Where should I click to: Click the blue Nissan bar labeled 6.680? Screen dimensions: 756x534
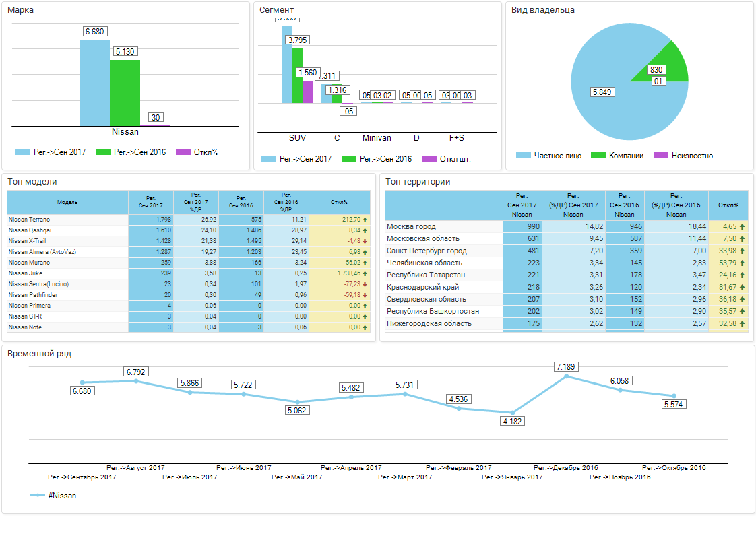point(94,83)
